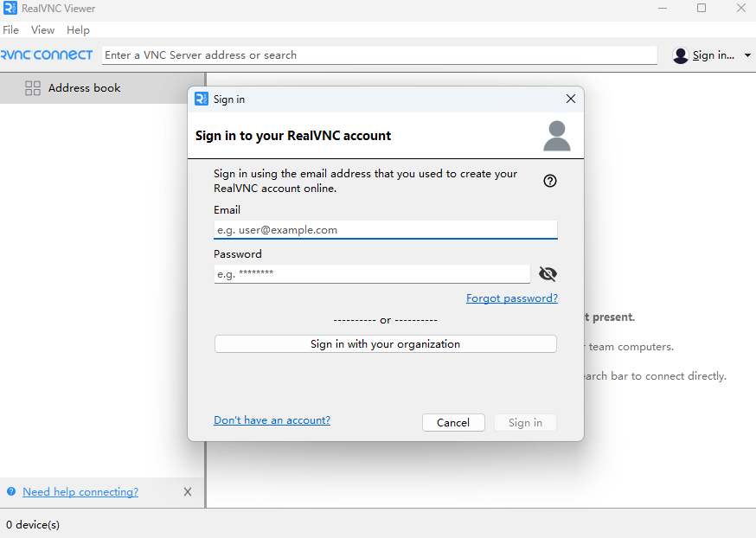Open the File menu
The image size is (756, 538).
pyautogui.click(x=11, y=30)
